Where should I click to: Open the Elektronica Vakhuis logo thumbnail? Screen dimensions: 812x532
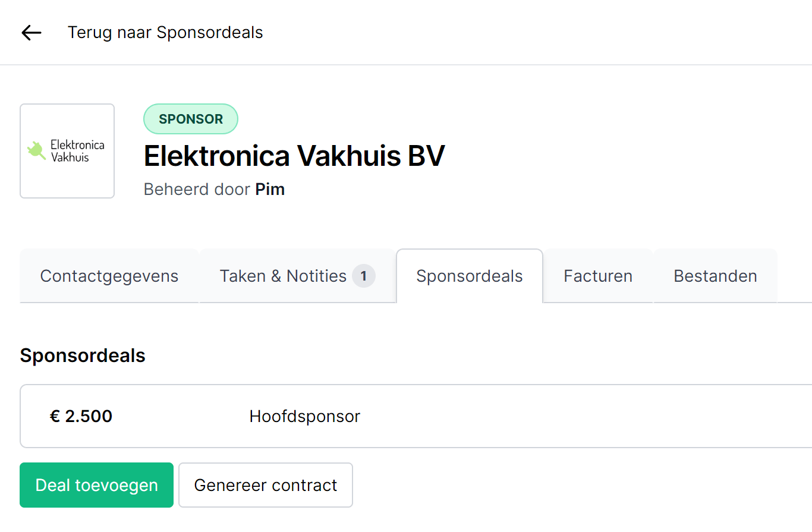pyautogui.click(x=67, y=151)
